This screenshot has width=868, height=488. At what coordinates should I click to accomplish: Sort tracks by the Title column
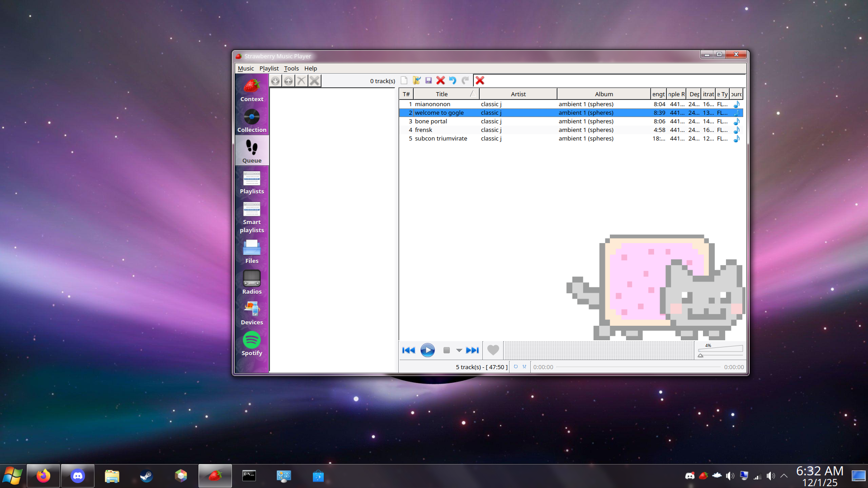(441, 94)
